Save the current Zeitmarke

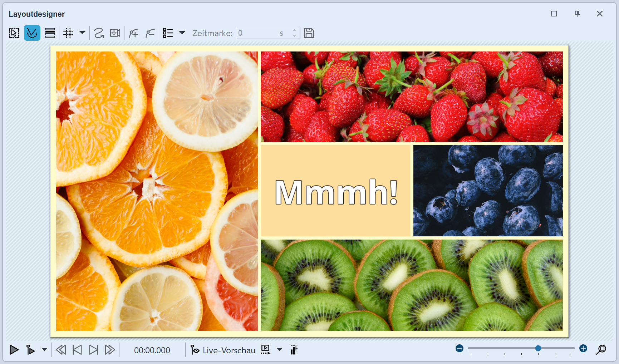click(x=309, y=33)
